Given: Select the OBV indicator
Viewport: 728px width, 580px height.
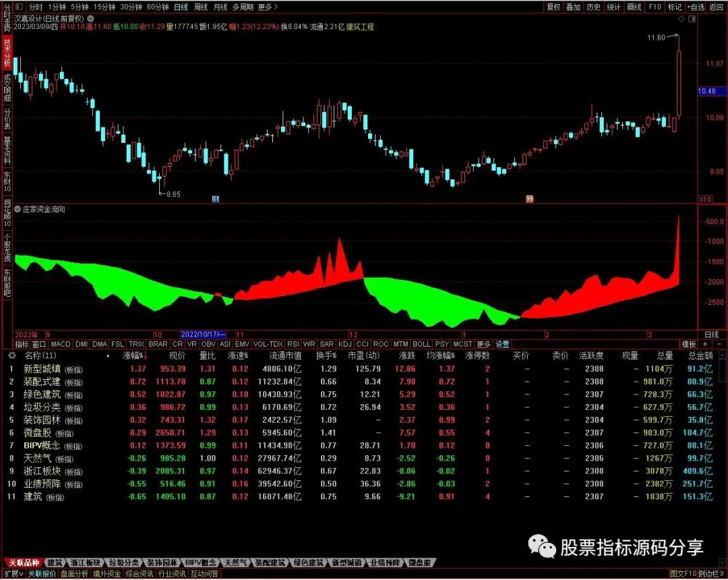Looking at the screenshot, I should [x=208, y=344].
